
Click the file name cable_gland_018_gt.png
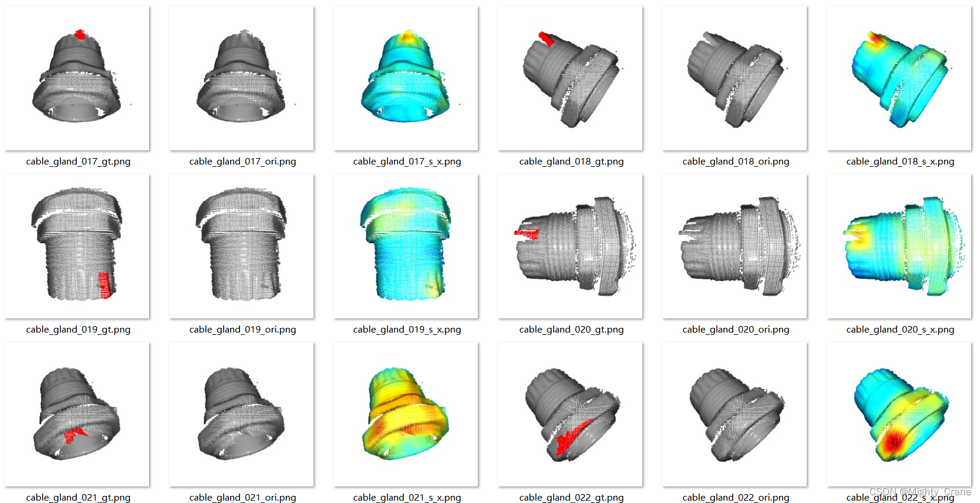pos(571,162)
